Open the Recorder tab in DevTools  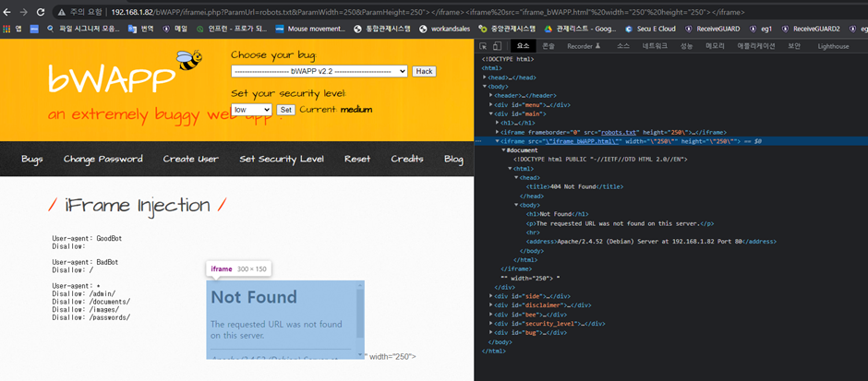pos(584,46)
